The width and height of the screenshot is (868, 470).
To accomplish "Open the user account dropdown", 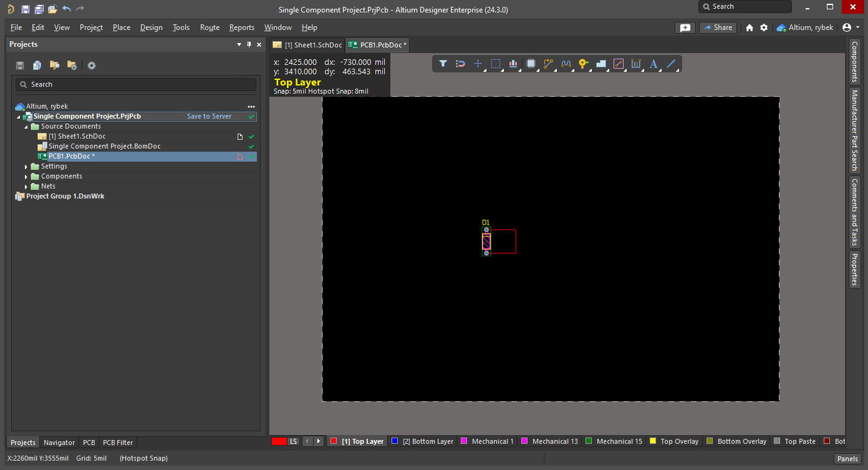I will (851, 27).
